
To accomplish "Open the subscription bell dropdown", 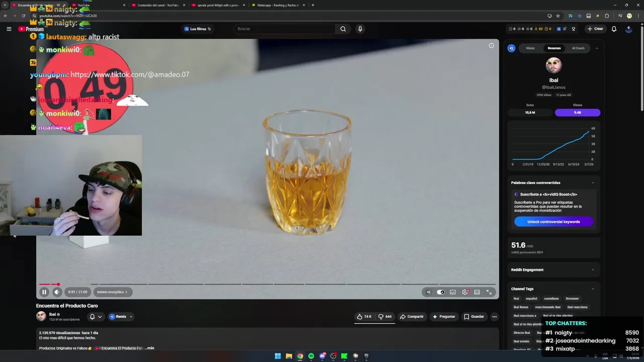I will coord(96,317).
